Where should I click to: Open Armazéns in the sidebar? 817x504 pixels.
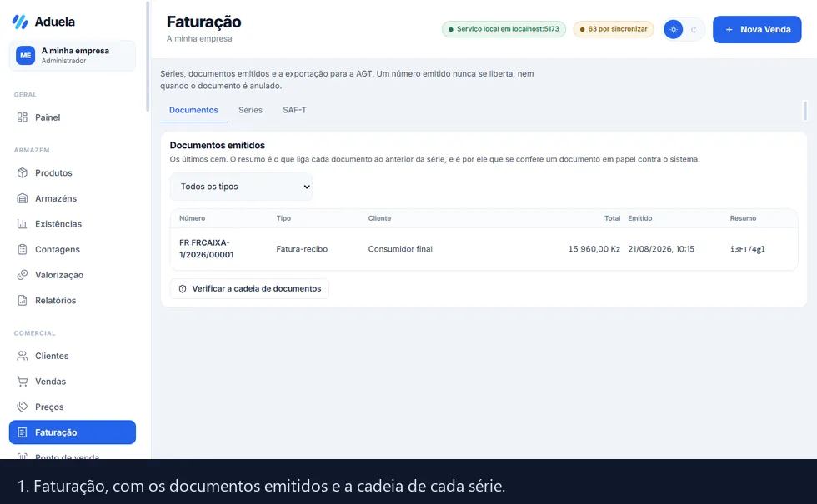(x=73, y=198)
